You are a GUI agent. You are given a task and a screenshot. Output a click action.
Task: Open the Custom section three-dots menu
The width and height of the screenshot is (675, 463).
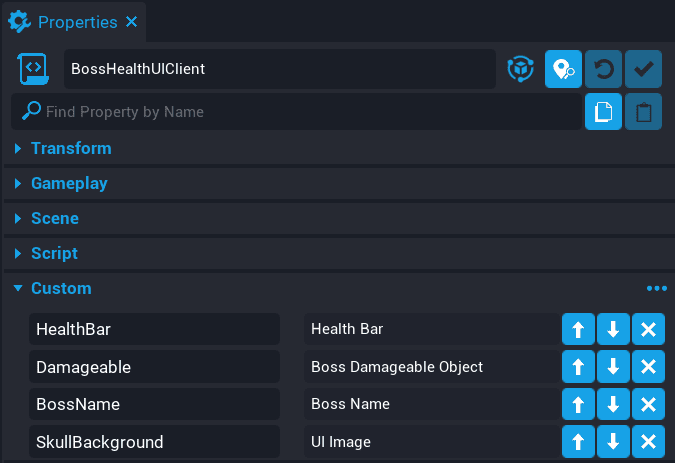[x=656, y=288]
